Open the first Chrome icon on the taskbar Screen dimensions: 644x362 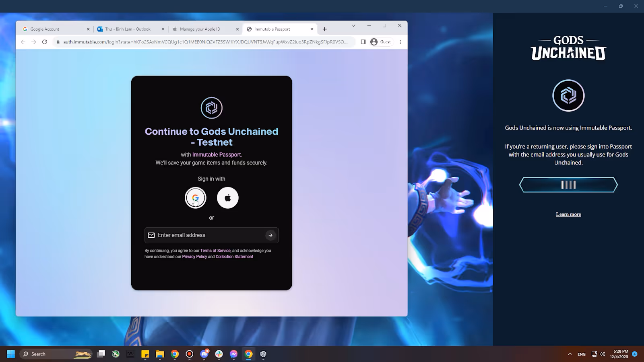tap(175, 354)
